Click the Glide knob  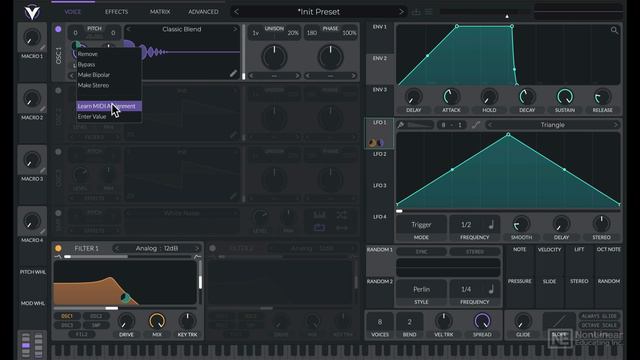coord(523,321)
